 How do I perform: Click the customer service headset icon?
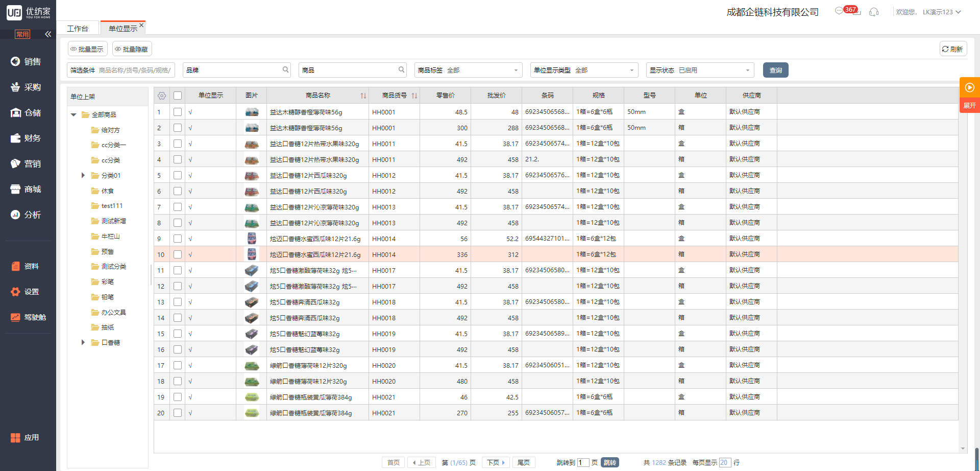pos(874,12)
